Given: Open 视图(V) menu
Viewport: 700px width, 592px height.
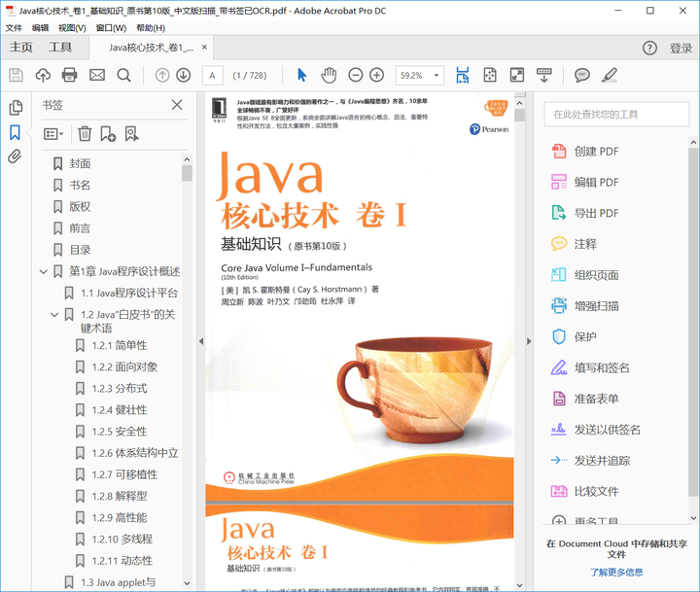Looking at the screenshot, I should tap(72, 27).
